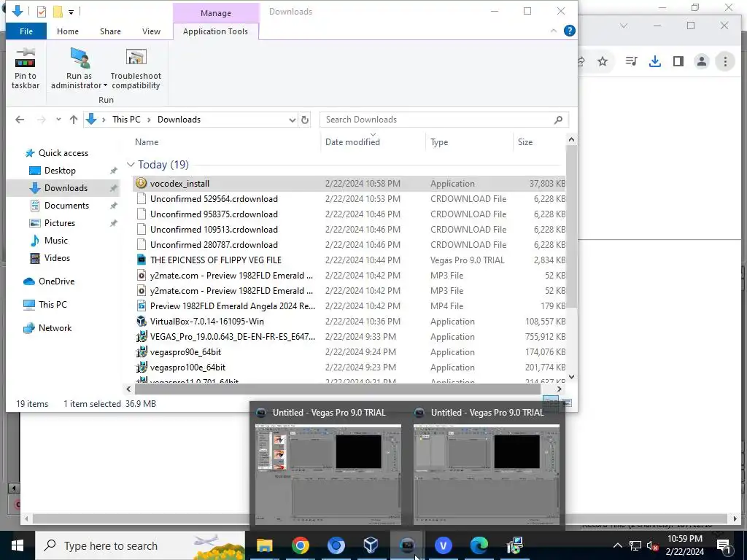This screenshot has height=560, width=747.
Task: Select Network in navigation pane
Action: pos(55,327)
